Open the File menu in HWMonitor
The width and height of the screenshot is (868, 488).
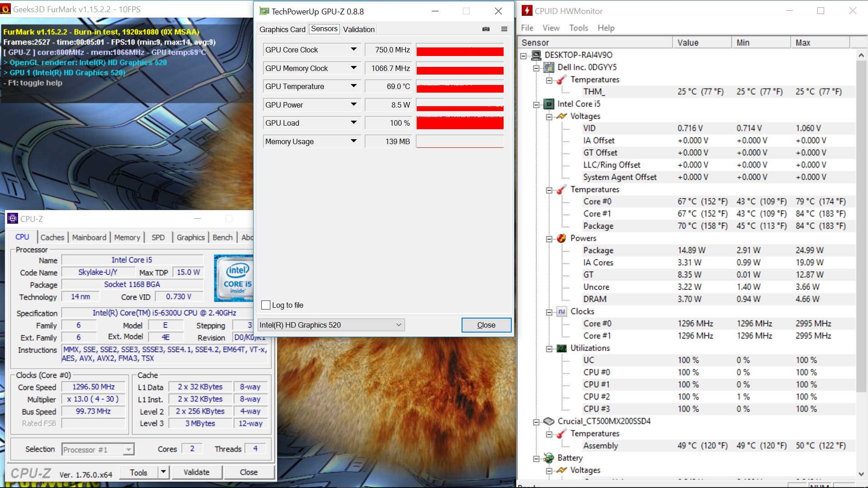click(x=527, y=28)
